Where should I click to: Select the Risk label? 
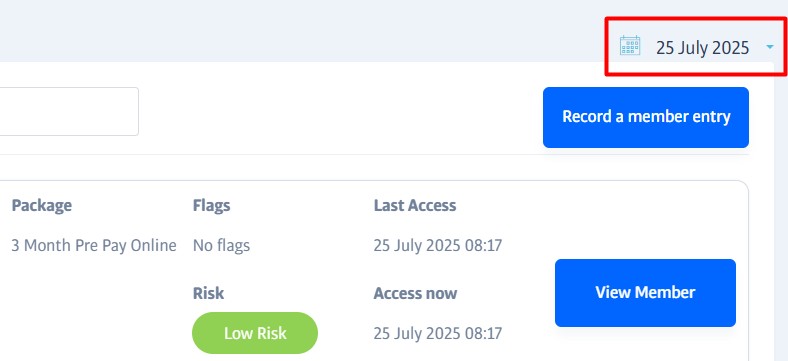coord(209,293)
